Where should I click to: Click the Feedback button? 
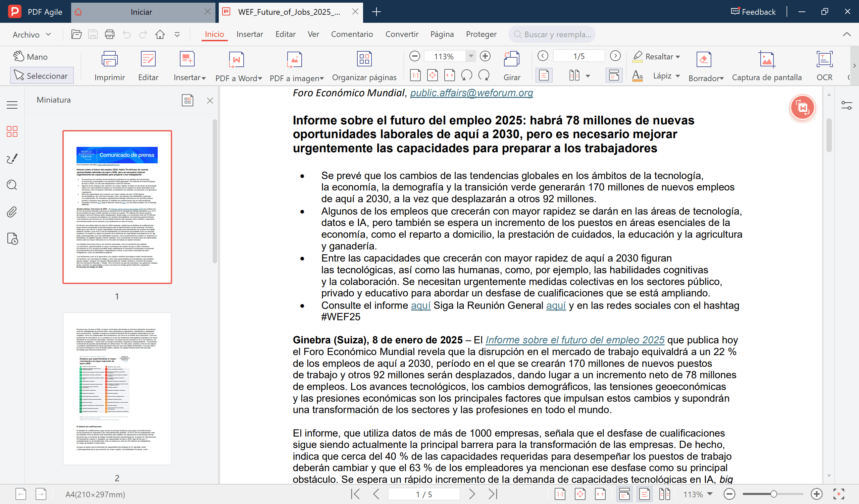(x=753, y=12)
